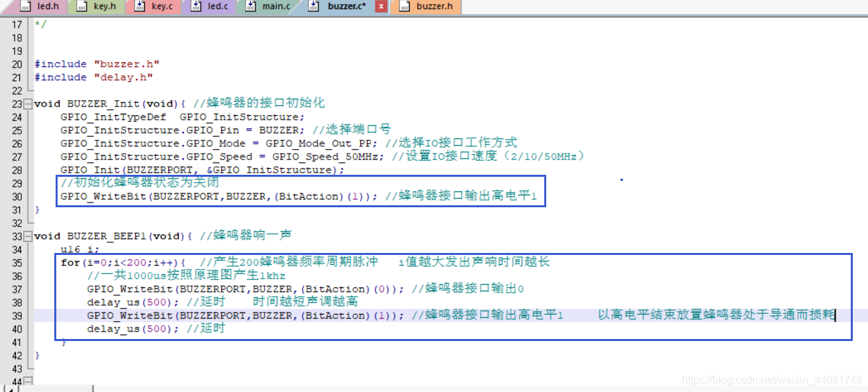Click the comment //蜂鸣器接口输出0
The height and width of the screenshot is (392, 868).
coord(468,289)
